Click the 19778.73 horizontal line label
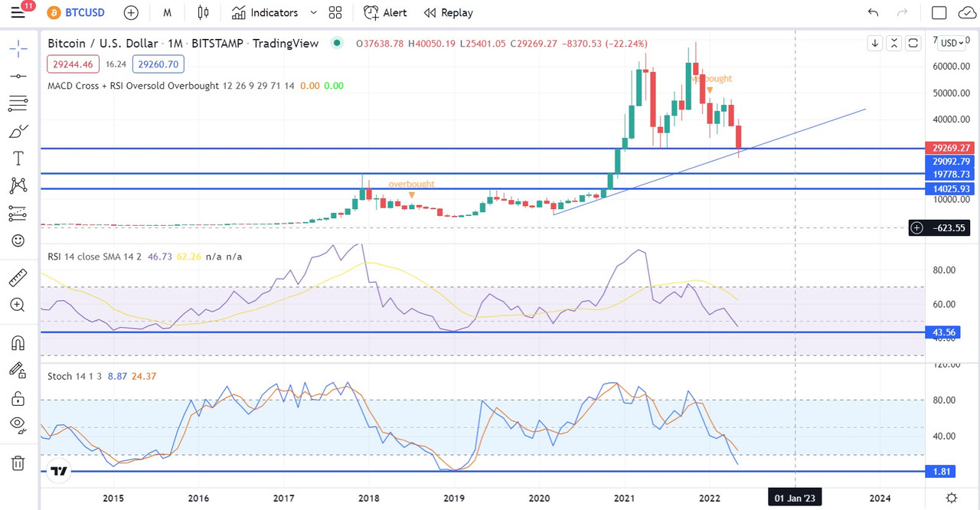This screenshot has width=980, height=510. point(949,175)
